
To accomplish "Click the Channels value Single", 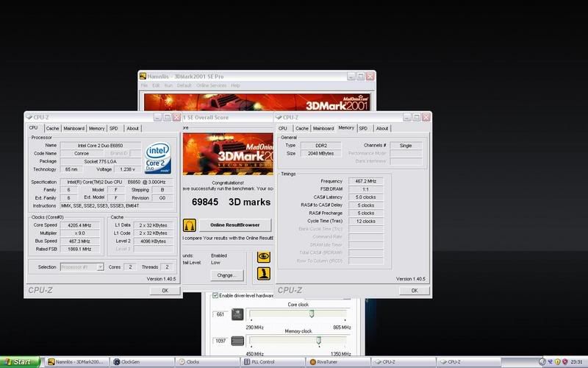I will pyautogui.click(x=406, y=146).
